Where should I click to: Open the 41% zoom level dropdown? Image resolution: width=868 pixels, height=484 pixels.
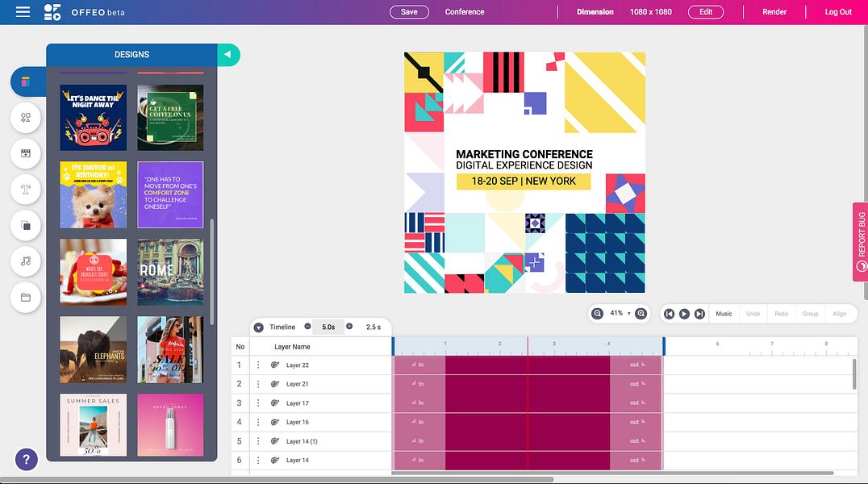620,314
